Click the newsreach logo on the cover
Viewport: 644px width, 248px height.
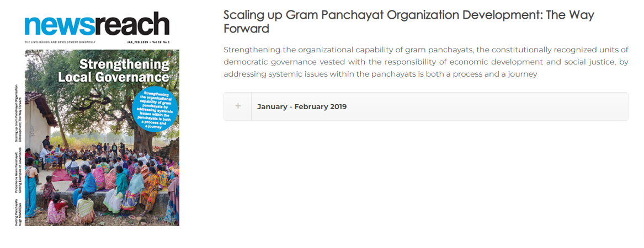(x=97, y=24)
